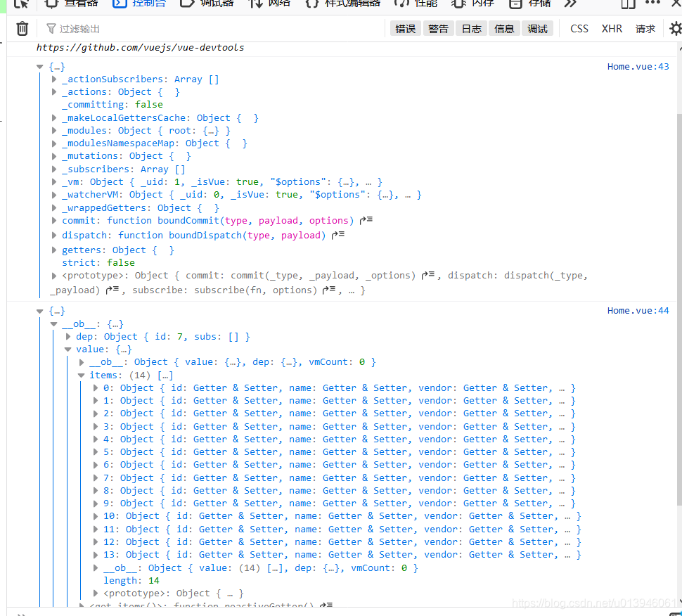
Task: Expand the _mutations object
Action: (54, 156)
